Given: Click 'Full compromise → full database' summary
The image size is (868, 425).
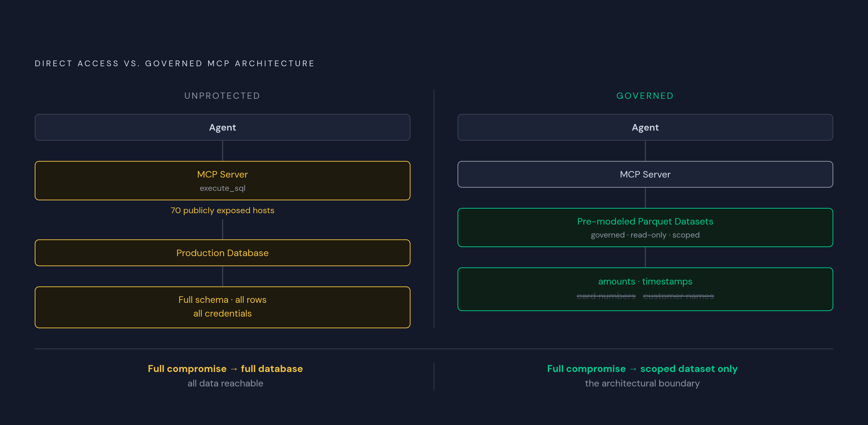Looking at the screenshot, I should pyautogui.click(x=225, y=369).
